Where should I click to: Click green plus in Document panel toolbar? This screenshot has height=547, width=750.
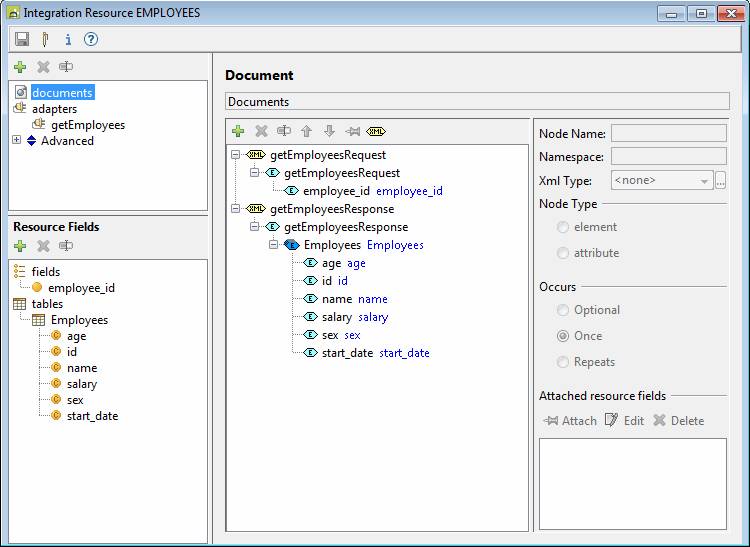238,131
